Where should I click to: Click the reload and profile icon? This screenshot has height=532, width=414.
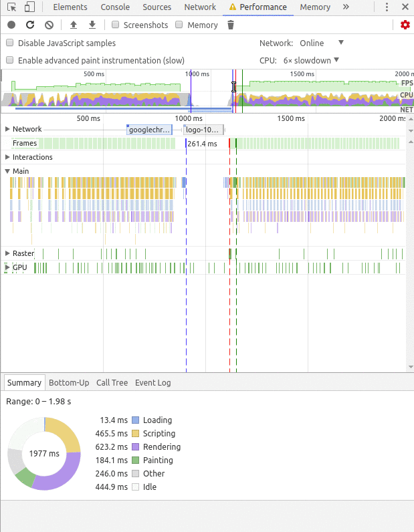30,25
